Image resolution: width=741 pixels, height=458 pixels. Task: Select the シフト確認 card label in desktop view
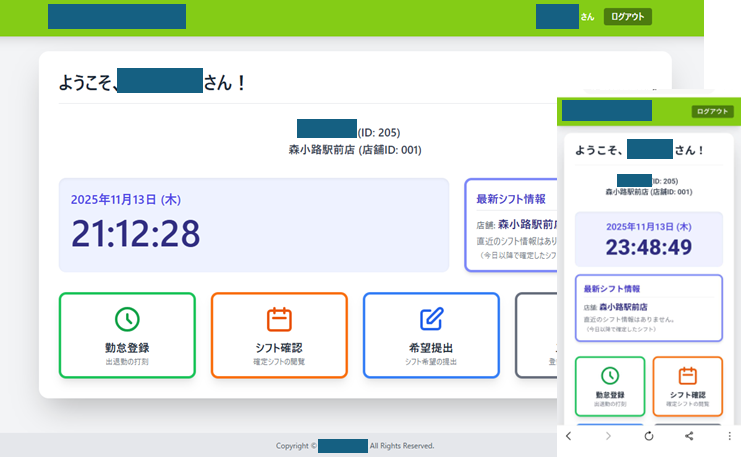tap(279, 347)
